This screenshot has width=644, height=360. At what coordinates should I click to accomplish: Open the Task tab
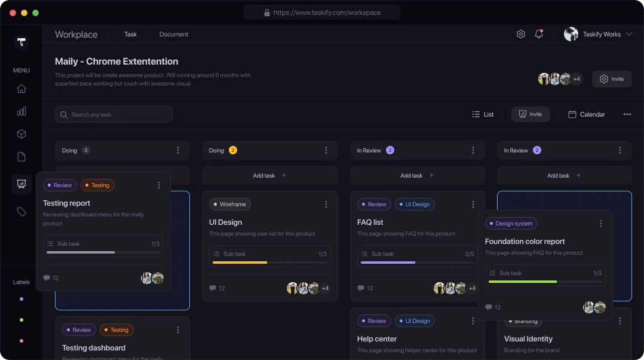(130, 34)
